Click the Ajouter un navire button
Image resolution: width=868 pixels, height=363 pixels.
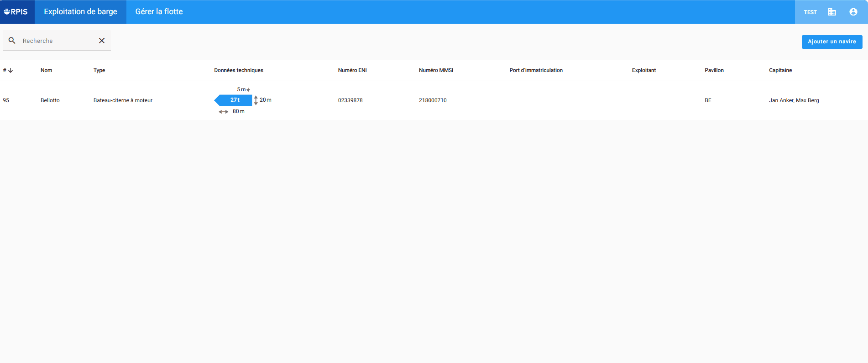[832, 41]
